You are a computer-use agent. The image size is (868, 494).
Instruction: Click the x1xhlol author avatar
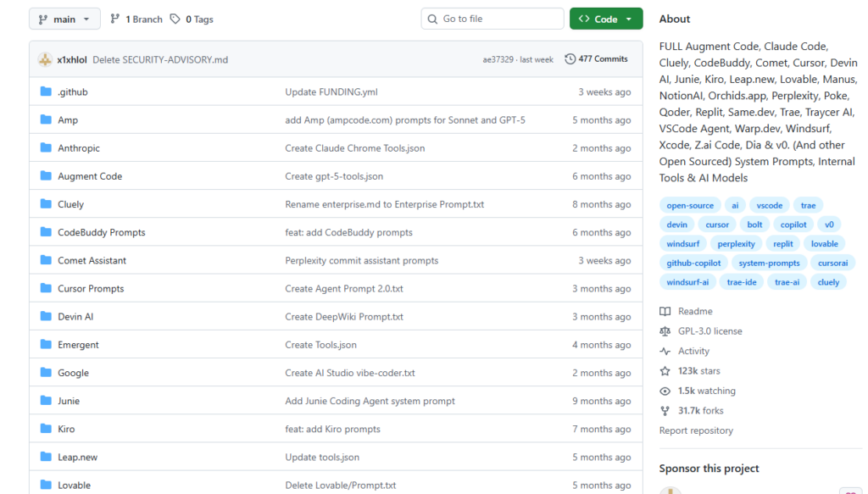click(x=45, y=59)
